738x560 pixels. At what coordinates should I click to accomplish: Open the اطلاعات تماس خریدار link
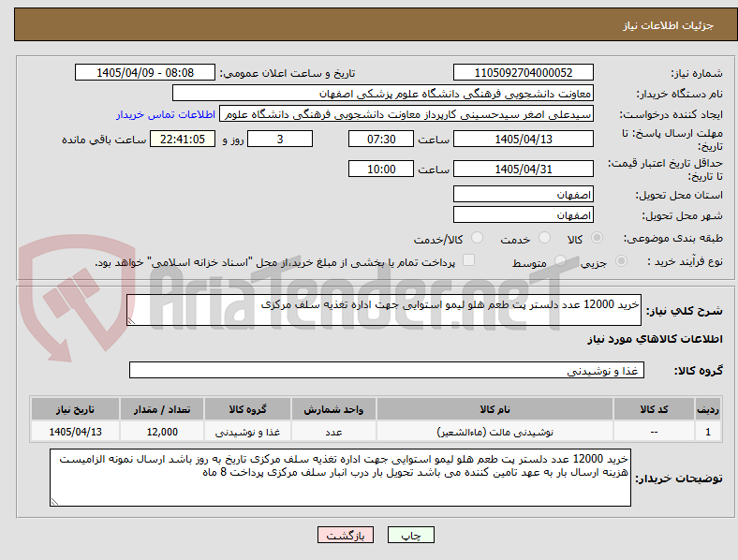point(166,114)
